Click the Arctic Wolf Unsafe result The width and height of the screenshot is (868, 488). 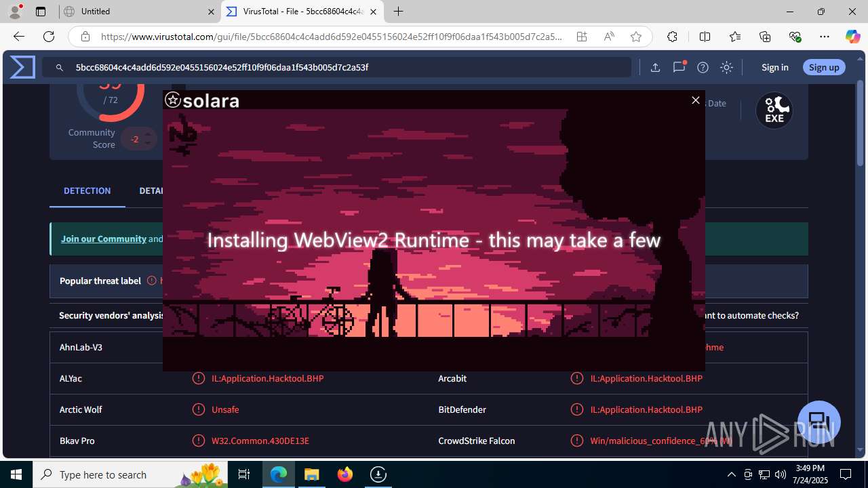pyautogui.click(x=225, y=409)
